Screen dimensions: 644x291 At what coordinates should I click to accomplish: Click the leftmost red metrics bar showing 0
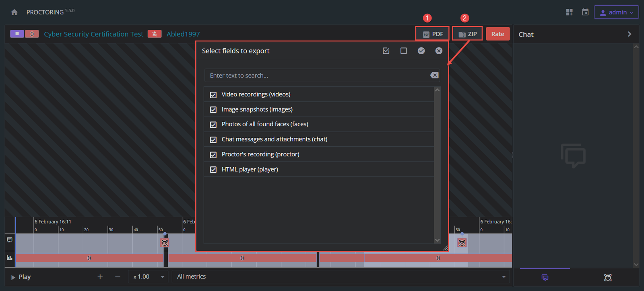click(89, 258)
